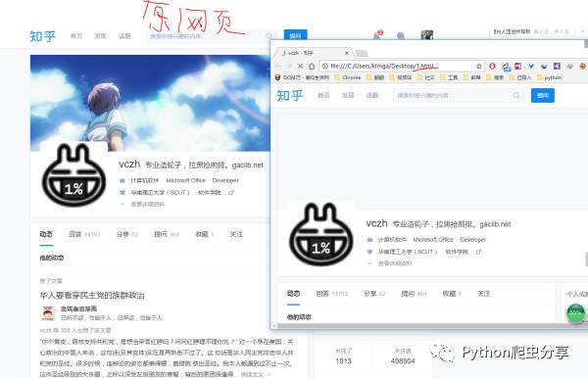This screenshot has height=379, width=588.
Task: Open the 工具 bookmarks folder
Action: [x=449, y=77]
